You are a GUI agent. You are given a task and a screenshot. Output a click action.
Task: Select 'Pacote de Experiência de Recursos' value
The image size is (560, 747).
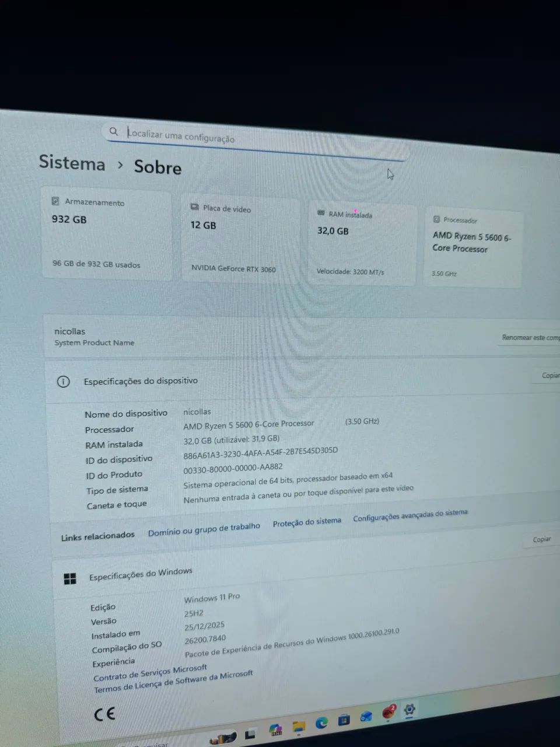pyautogui.click(x=292, y=644)
